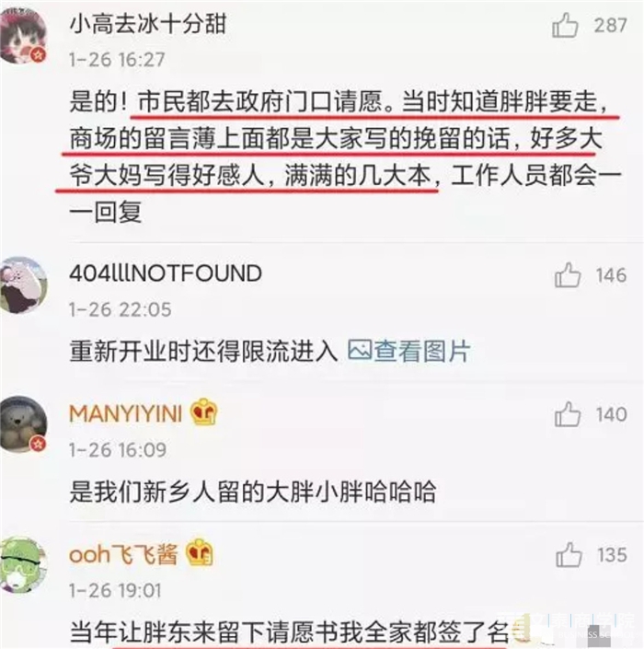This screenshot has width=644, height=649.
Task: Click the verified badge on 小高去冰十分甜 avatar
Action: click(39, 54)
